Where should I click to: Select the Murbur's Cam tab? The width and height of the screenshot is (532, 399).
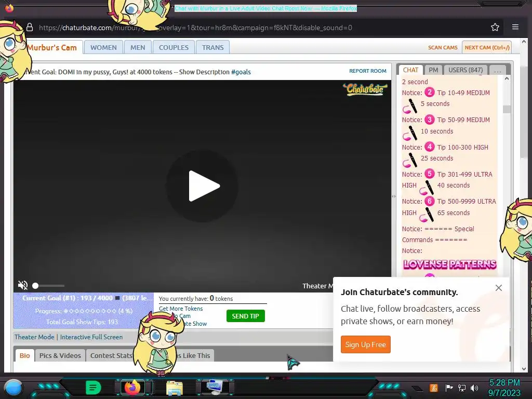52,47
